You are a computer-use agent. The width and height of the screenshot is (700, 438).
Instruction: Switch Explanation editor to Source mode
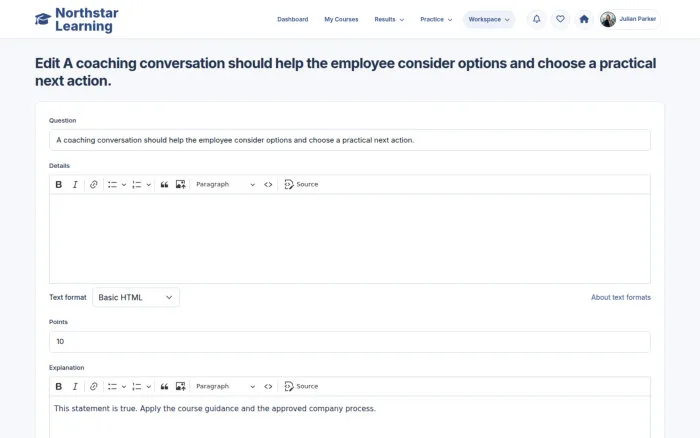(301, 387)
